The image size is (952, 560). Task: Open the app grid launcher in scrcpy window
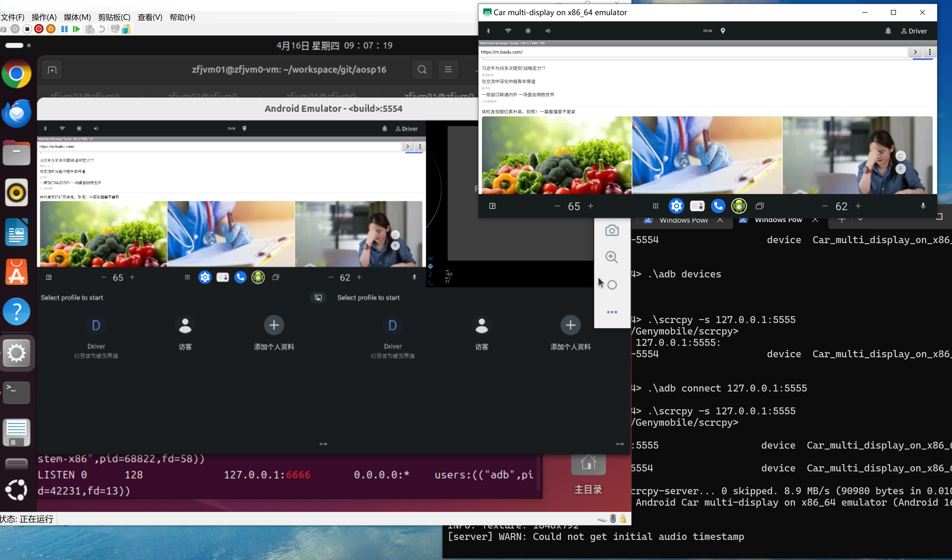[x=655, y=206]
